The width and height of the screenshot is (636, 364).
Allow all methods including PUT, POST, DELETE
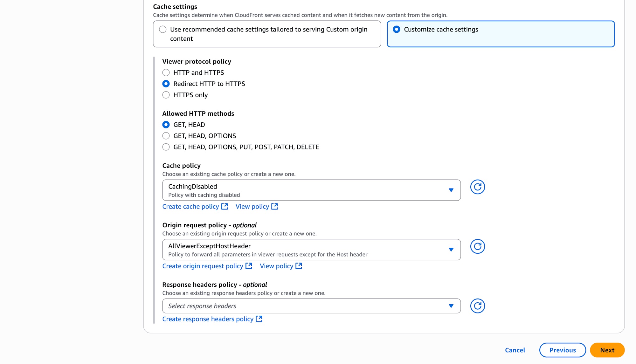tap(166, 147)
